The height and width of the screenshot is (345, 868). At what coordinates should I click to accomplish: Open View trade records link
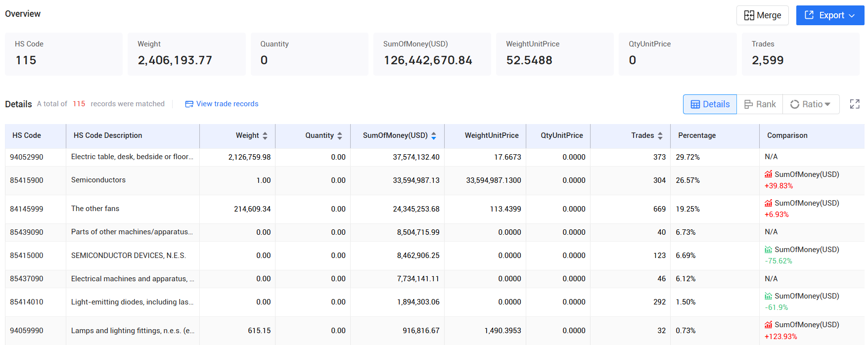[227, 104]
